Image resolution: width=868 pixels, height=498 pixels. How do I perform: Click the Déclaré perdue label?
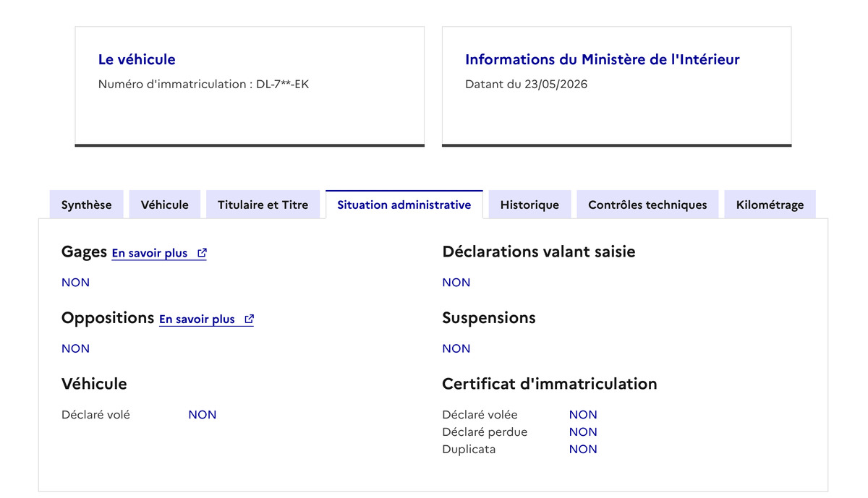pos(485,432)
